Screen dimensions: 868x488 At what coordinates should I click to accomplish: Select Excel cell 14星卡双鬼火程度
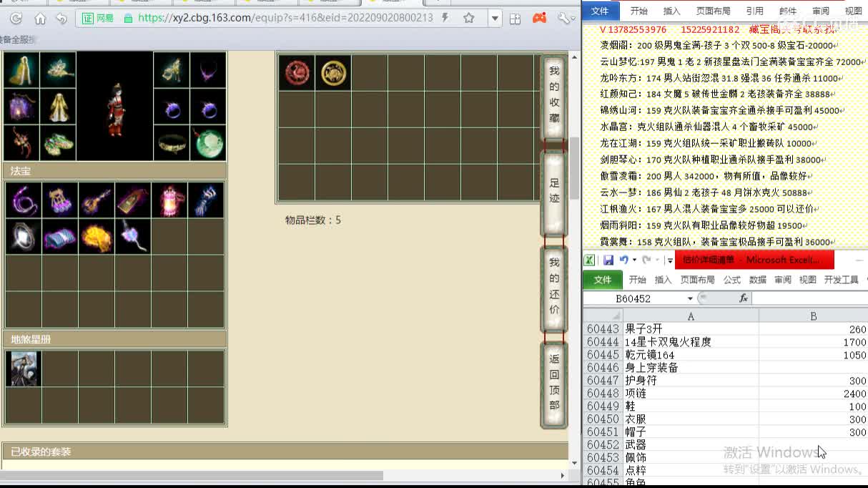[x=691, y=342]
